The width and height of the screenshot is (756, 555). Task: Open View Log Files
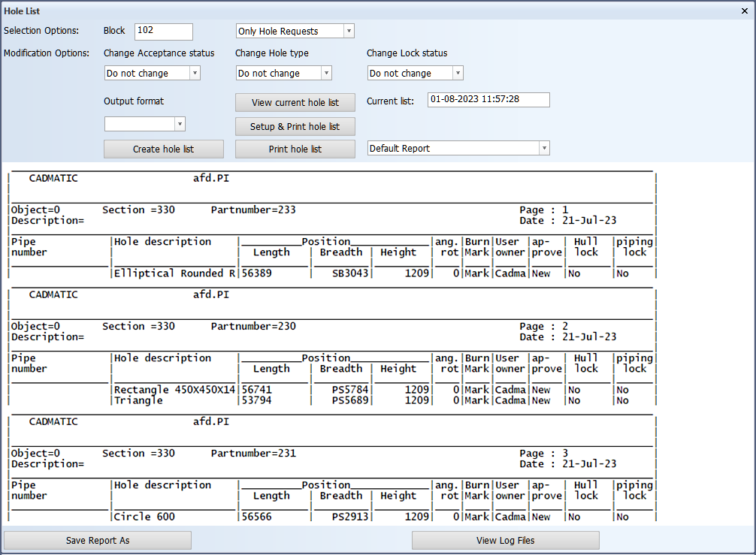click(x=505, y=541)
